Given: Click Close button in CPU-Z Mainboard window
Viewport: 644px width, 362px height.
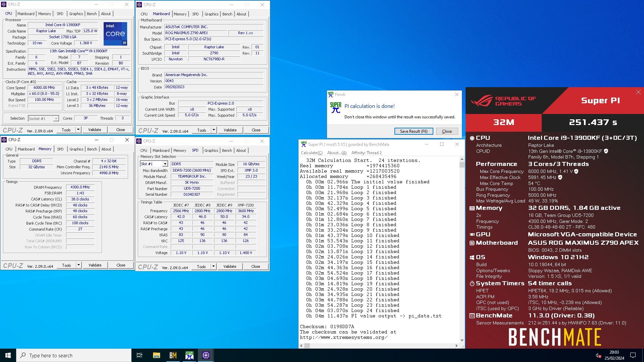Looking at the screenshot, I should (x=256, y=130).
